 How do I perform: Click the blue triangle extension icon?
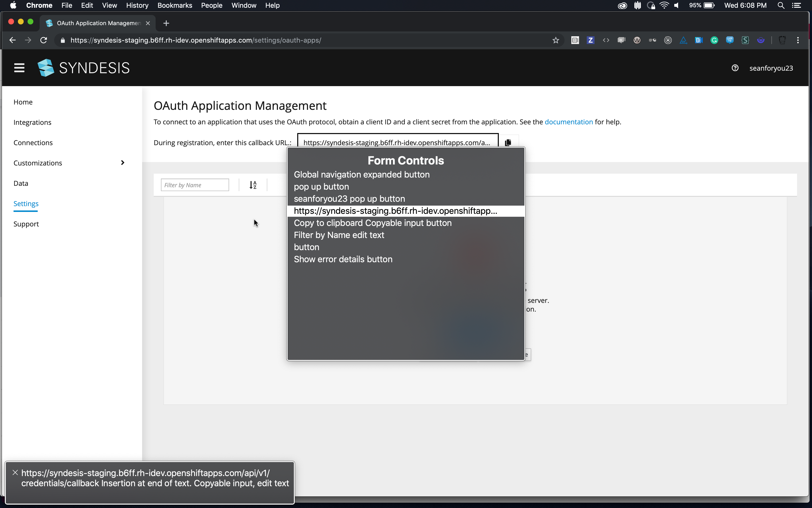tap(683, 40)
